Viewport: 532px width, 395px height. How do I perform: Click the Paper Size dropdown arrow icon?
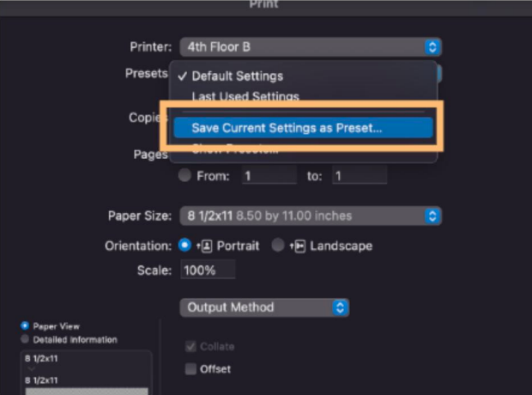(432, 216)
